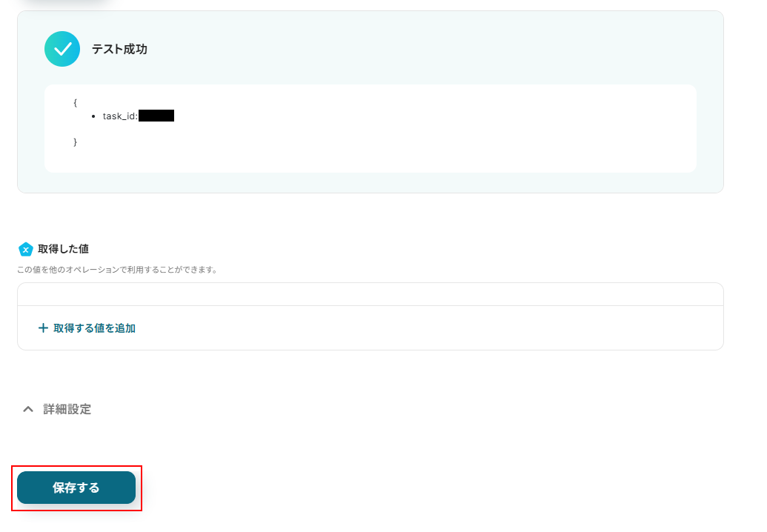Click the empty row above 取得する値を追加

click(x=371, y=294)
